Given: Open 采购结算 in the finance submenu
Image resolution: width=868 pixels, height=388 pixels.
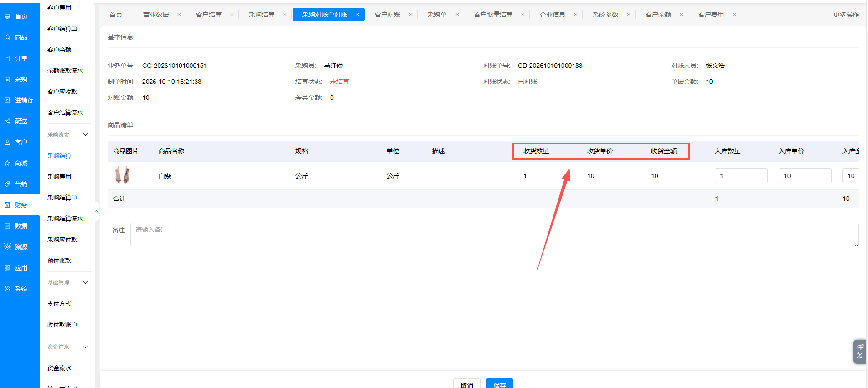Looking at the screenshot, I should pyautogui.click(x=59, y=156).
